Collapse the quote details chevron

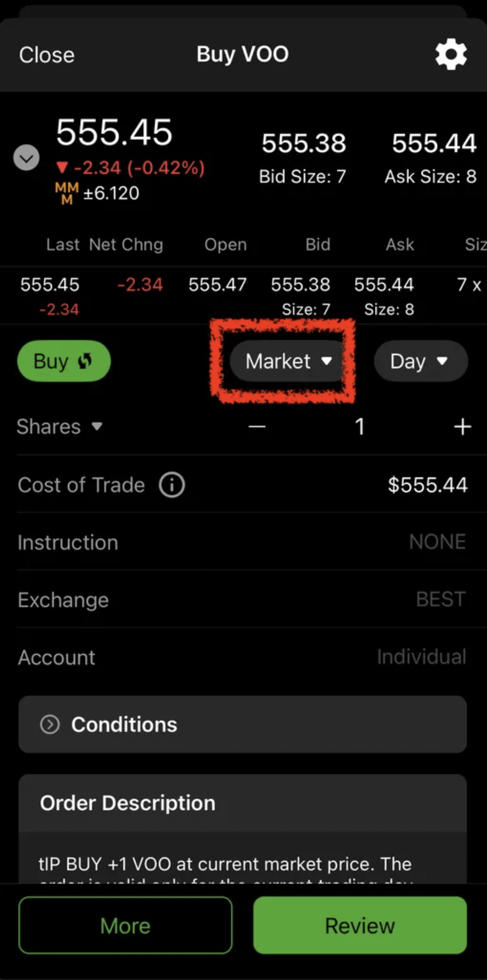[26, 157]
